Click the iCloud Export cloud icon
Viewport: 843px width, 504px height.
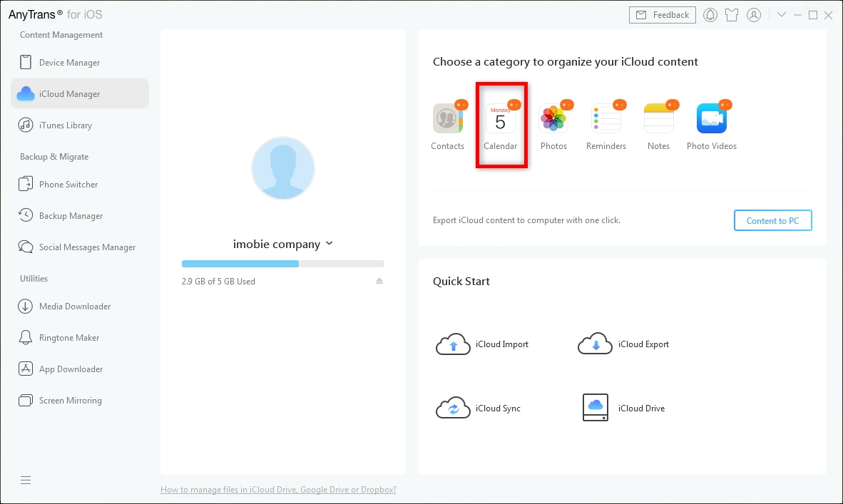[595, 344]
